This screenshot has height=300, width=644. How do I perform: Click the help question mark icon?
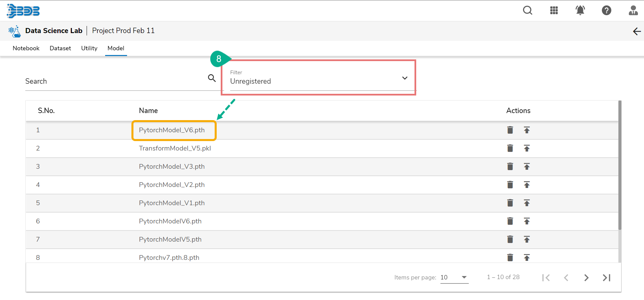tap(606, 10)
